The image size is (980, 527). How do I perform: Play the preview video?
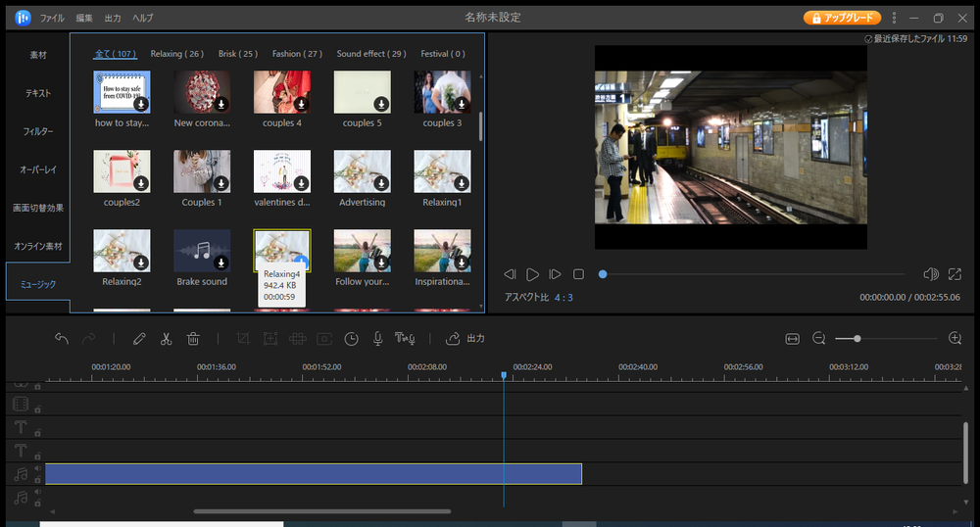click(x=532, y=274)
